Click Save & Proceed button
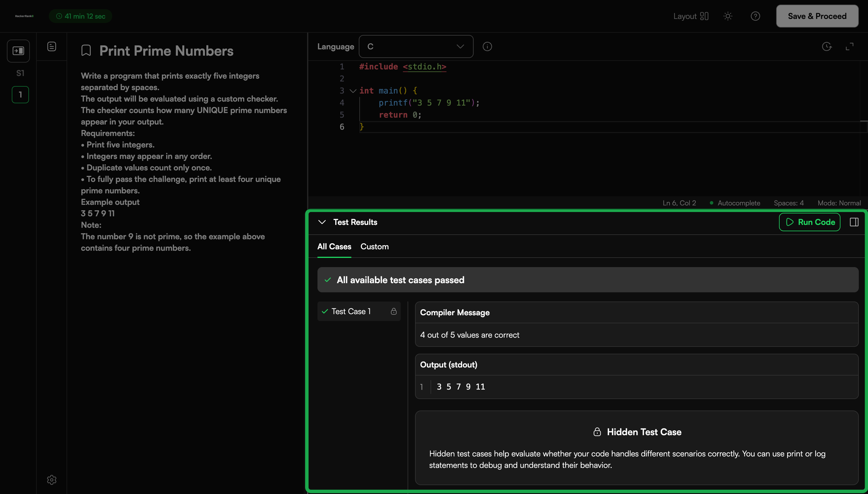This screenshot has width=868, height=494. click(817, 16)
